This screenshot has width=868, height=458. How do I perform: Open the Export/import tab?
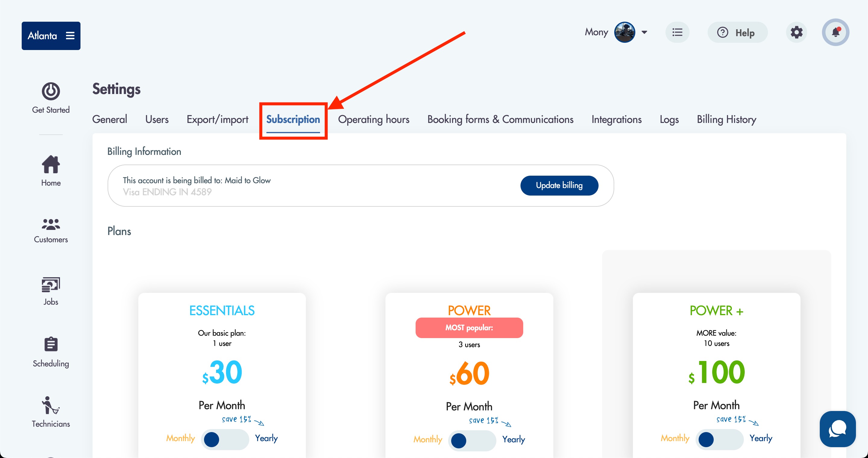pyautogui.click(x=217, y=119)
